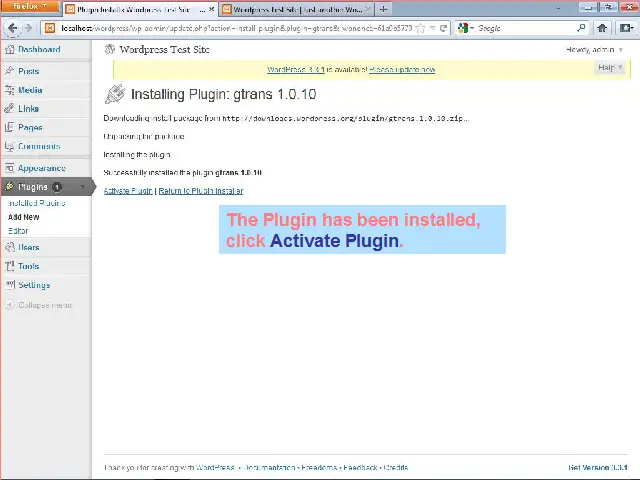Open the URL history dropdown arrow

(432, 28)
